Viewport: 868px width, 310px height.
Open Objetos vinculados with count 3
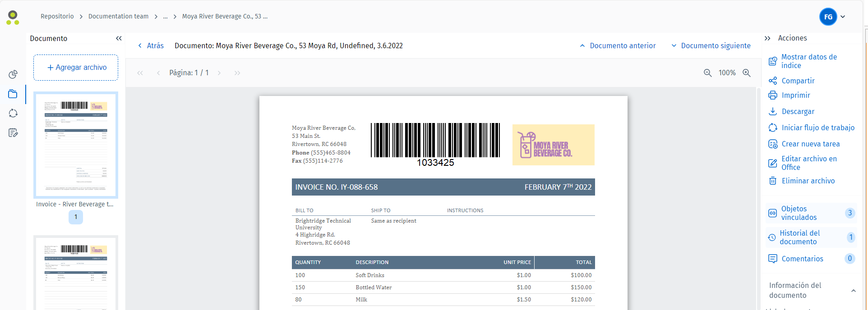coord(811,213)
